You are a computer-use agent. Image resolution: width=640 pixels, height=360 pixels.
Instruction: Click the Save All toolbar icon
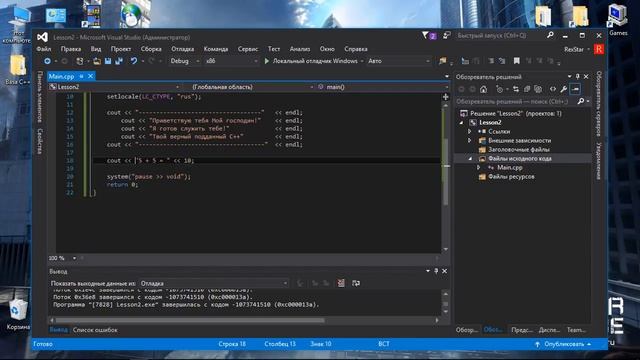tap(119, 61)
